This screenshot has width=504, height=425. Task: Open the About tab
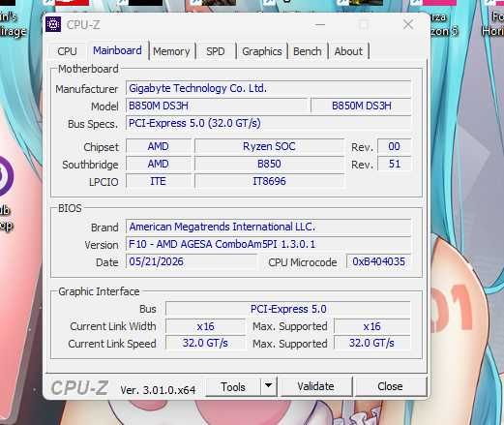point(348,51)
